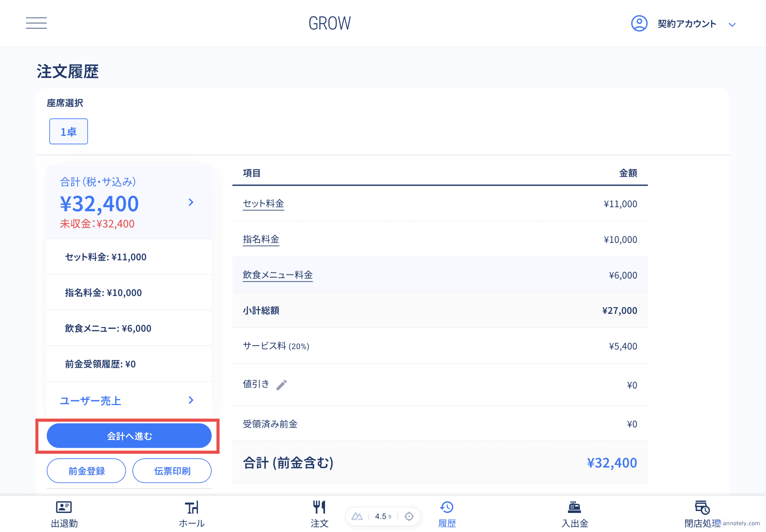Click the 前金登録 button
766x532 pixels.
(x=86, y=471)
